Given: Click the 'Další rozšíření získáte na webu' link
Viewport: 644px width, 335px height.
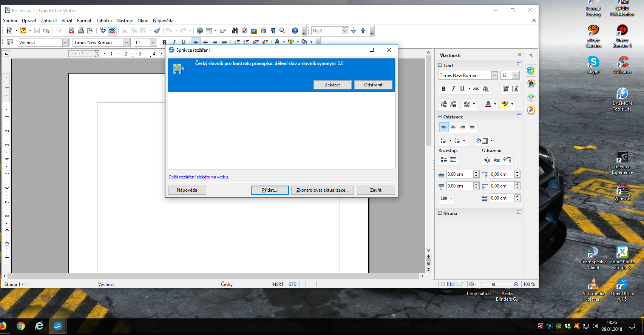Looking at the screenshot, I should point(200,177).
